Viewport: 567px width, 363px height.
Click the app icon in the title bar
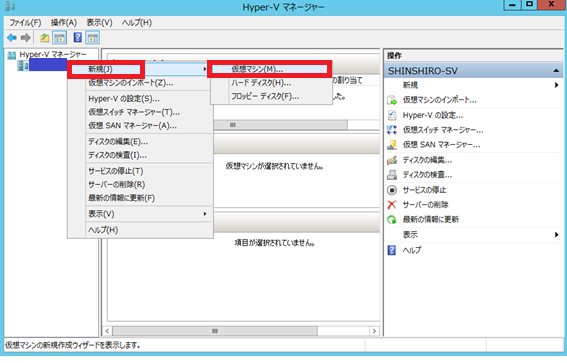coord(10,6)
